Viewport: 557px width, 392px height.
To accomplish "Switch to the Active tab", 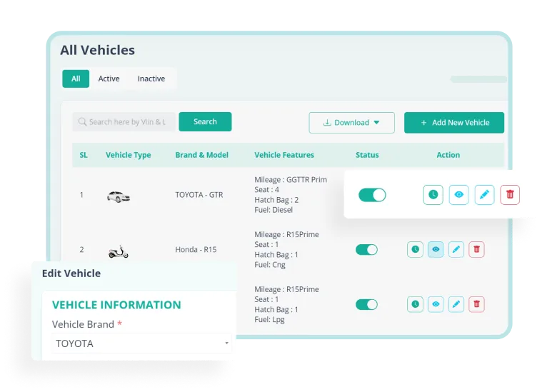I will (x=109, y=79).
